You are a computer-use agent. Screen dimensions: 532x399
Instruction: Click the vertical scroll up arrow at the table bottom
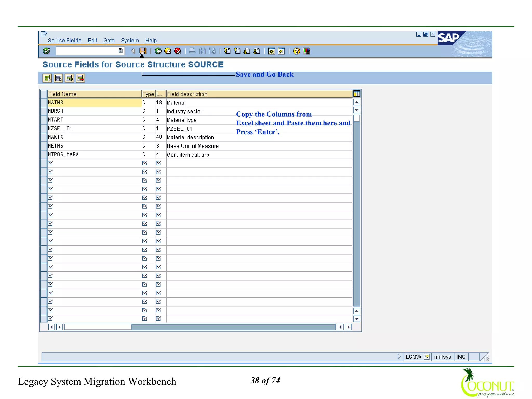(x=357, y=311)
